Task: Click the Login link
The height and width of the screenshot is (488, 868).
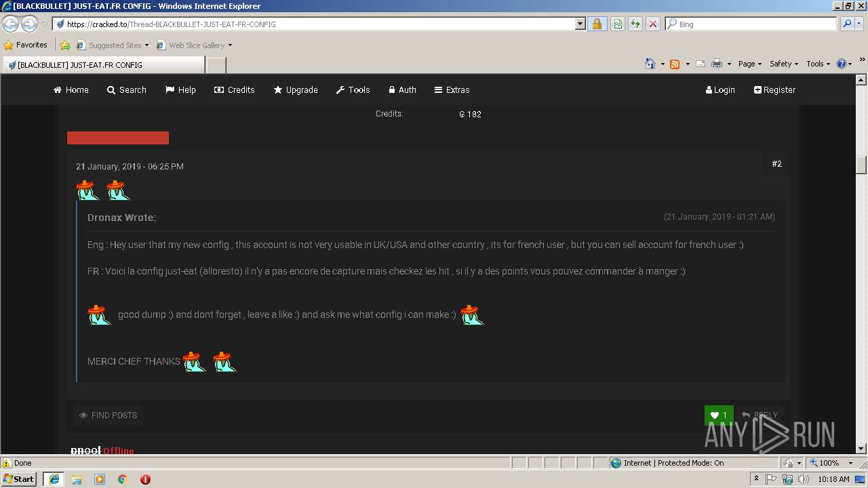Action: coord(720,89)
